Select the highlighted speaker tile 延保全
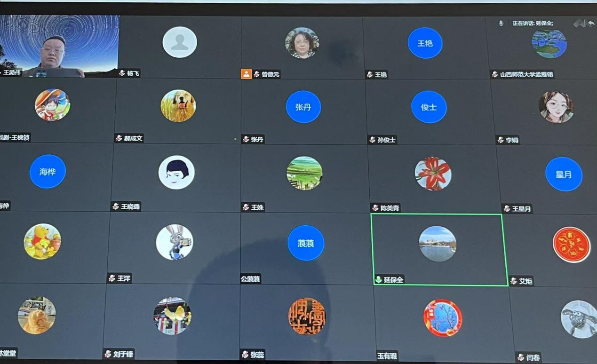This screenshot has width=597, height=364. point(438,250)
